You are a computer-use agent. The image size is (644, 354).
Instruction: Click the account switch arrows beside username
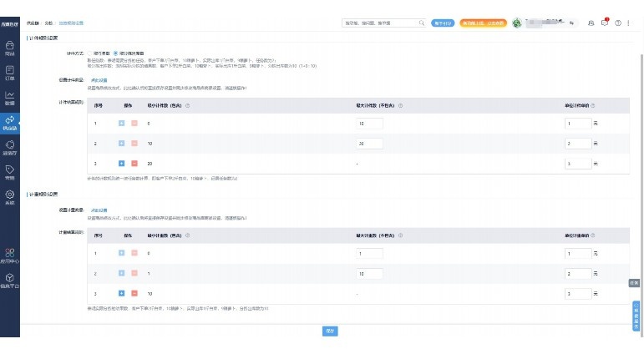coord(571,23)
